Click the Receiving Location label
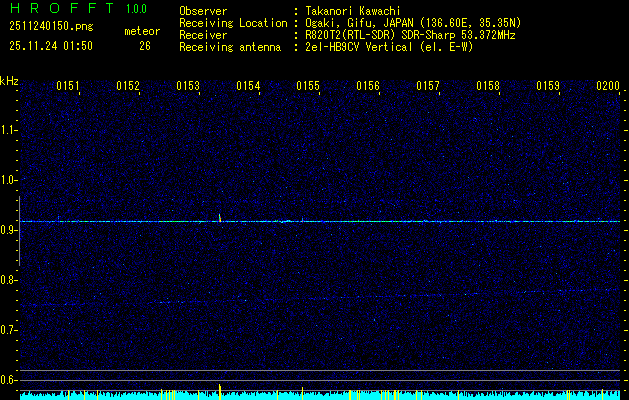The image size is (629, 400). [233, 23]
